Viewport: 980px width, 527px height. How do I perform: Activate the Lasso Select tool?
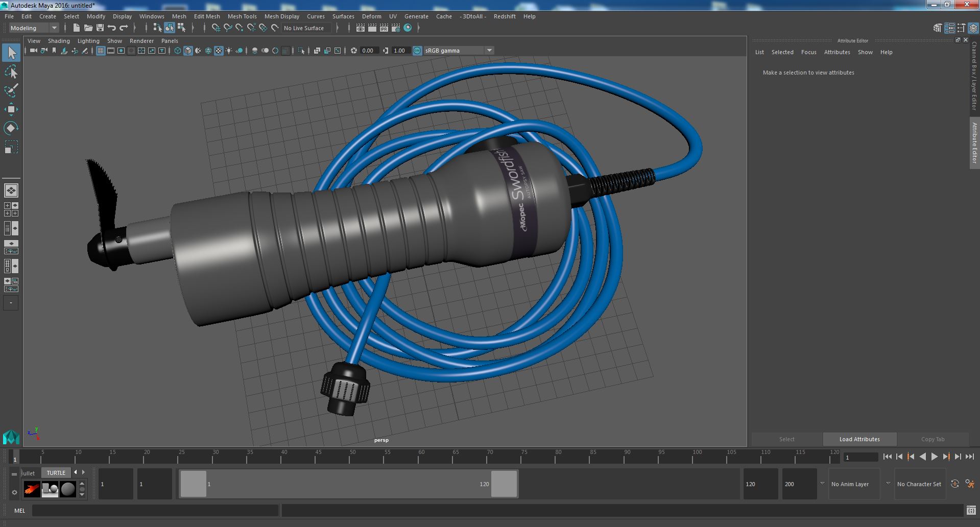click(11, 72)
